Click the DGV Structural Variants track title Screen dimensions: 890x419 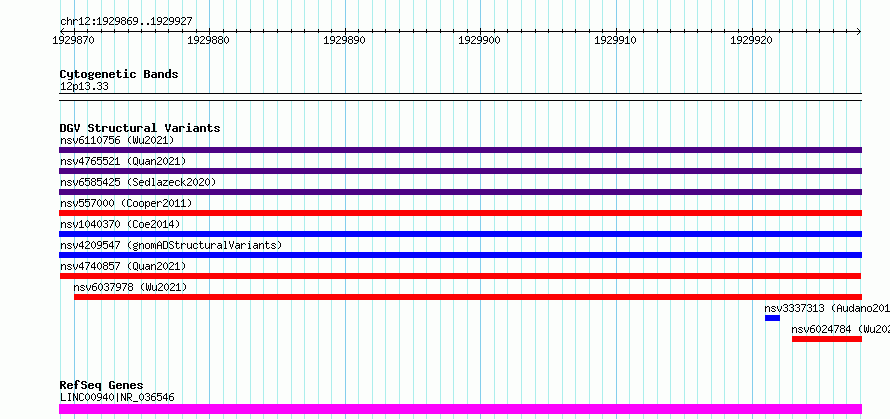[140, 128]
